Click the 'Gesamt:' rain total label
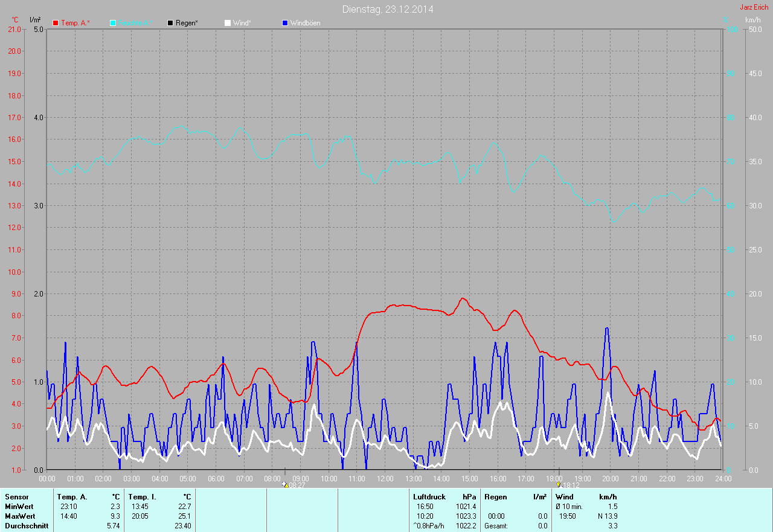This screenshot has height=532, width=773. coord(496,525)
